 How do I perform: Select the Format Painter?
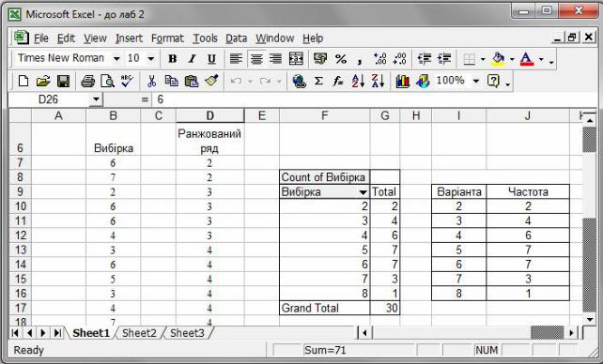click(211, 81)
